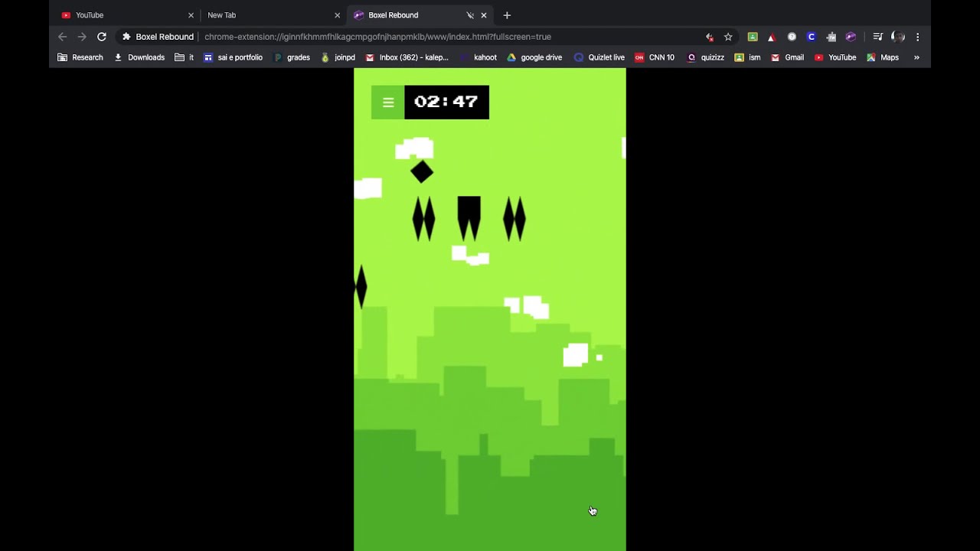Open the CNN 10 bookmark

[655, 57]
